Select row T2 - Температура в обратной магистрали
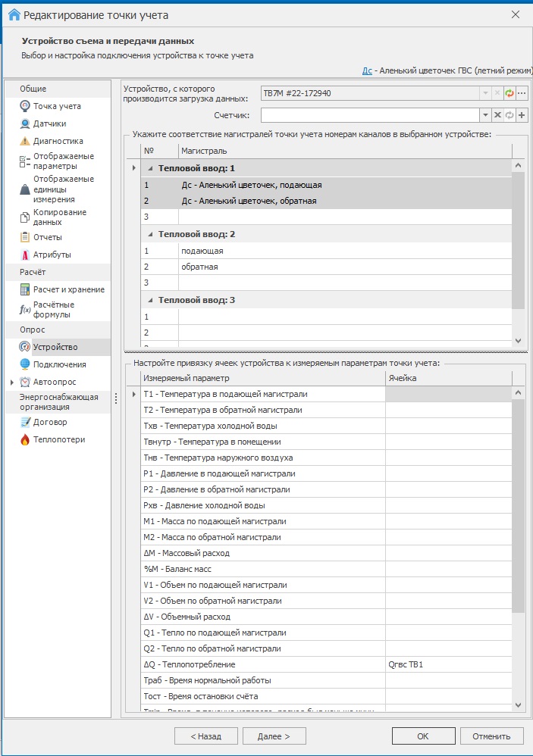This screenshot has width=533, height=756. pyautogui.click(x=326, y=410)
